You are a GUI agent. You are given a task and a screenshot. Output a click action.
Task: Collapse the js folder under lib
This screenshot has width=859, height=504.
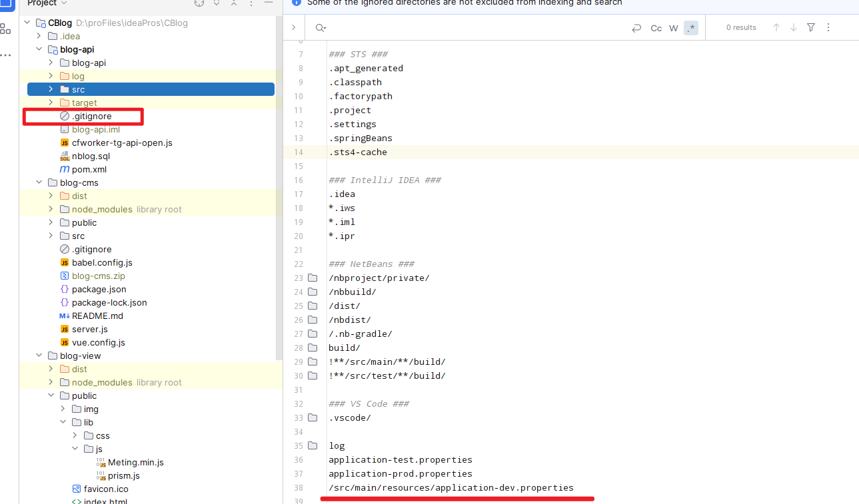coord(75,449)
